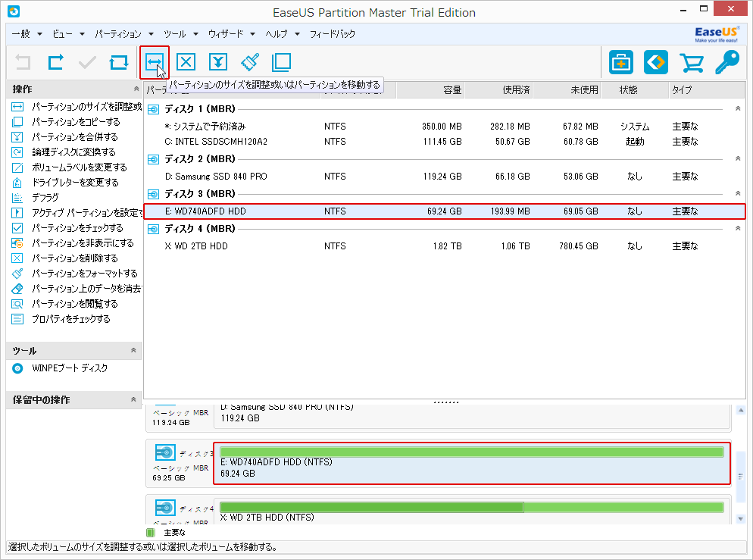Screen dimensions: 753x560
Task: Click the Refresh toolbar icon
Action: pos(119,62)
